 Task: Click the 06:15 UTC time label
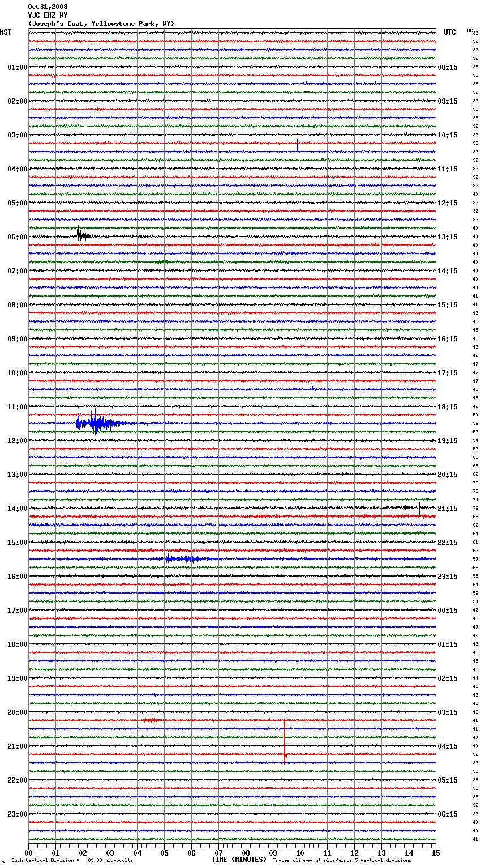[448, 814]
